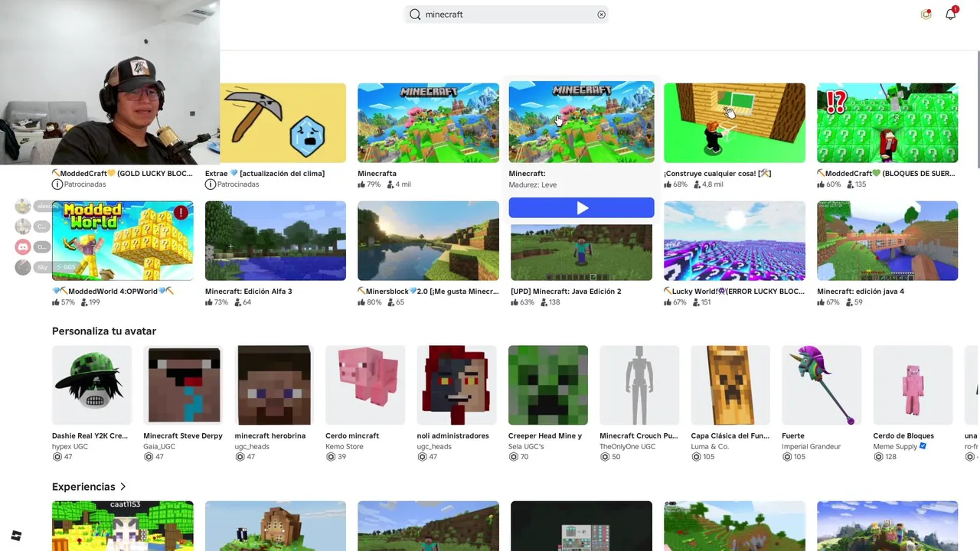Click the Extrae actualización del clima title
The width and height of the screenshot is (980, 551).
coord(265,173)
